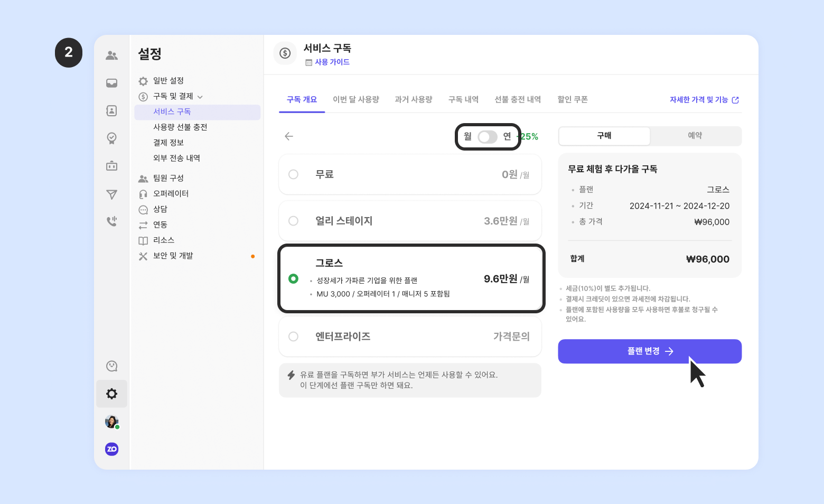Open the team members icon in sidebar
Viewport: 824px width, 504px height.
(111, 55)
